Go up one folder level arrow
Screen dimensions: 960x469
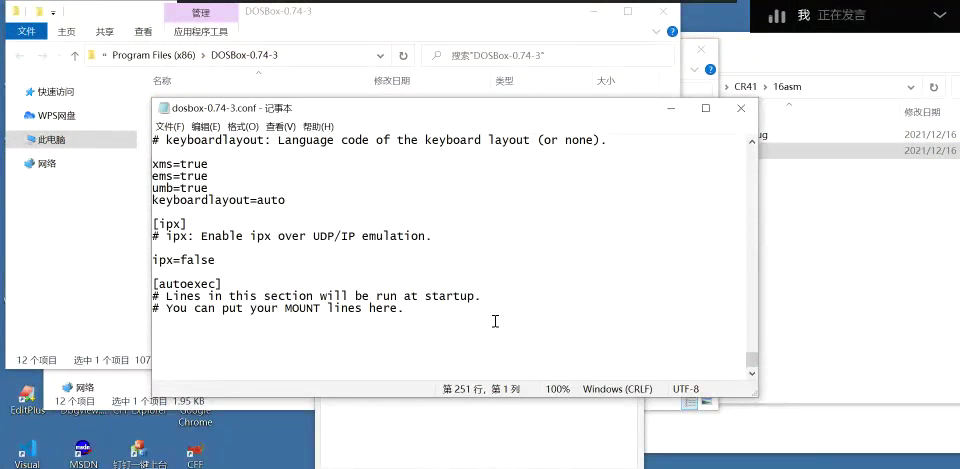[75, 56]
